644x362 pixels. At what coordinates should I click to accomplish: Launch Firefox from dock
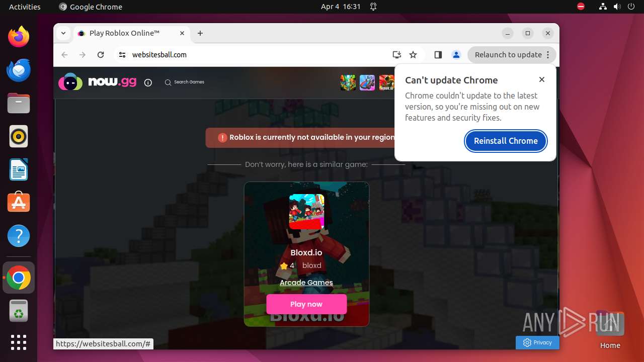19,37
